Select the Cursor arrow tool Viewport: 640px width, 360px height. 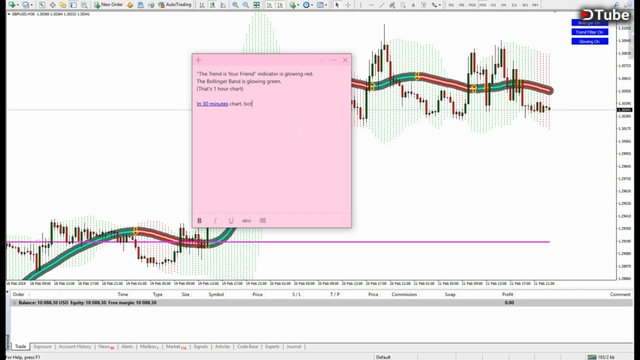click(337, 5)
